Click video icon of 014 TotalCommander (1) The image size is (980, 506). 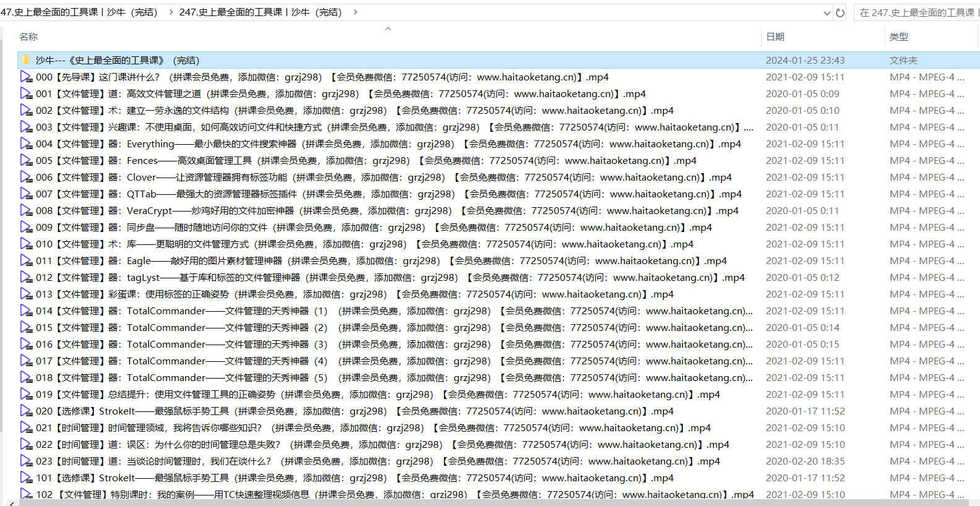coord(26,311)
